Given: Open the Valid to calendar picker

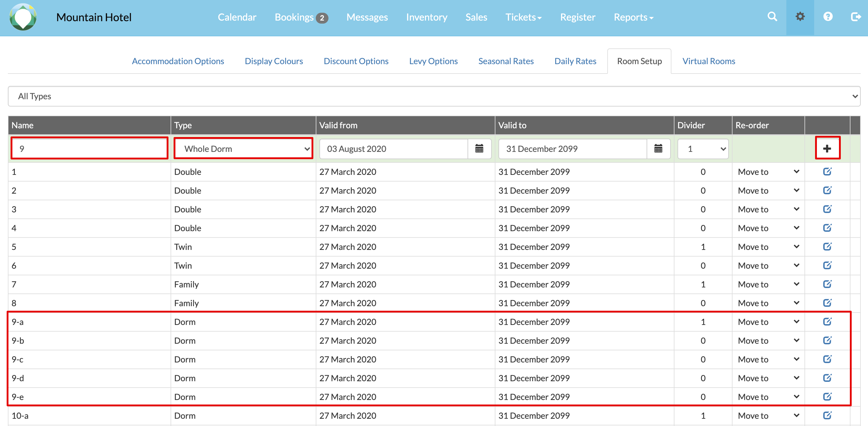Looking at the screenshot, I should point(658,149).
